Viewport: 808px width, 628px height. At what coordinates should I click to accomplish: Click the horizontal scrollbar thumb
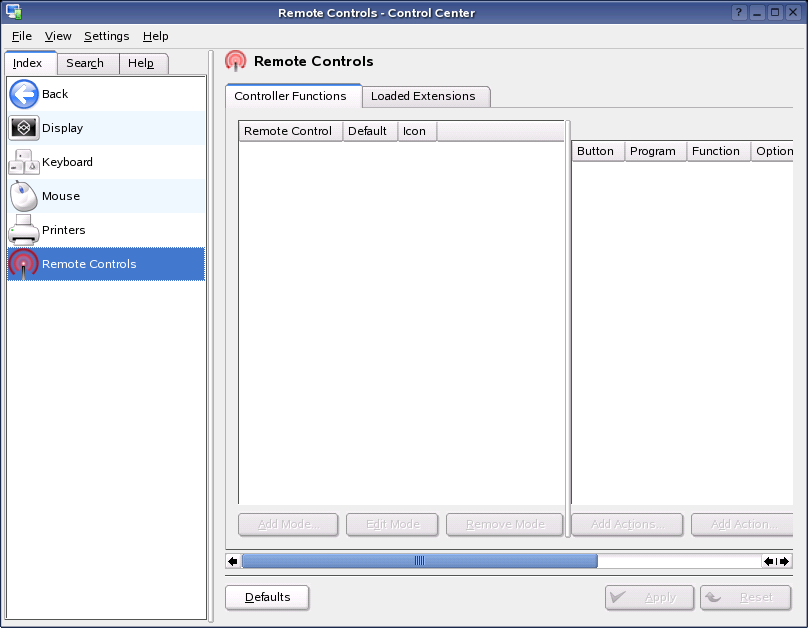419,561
